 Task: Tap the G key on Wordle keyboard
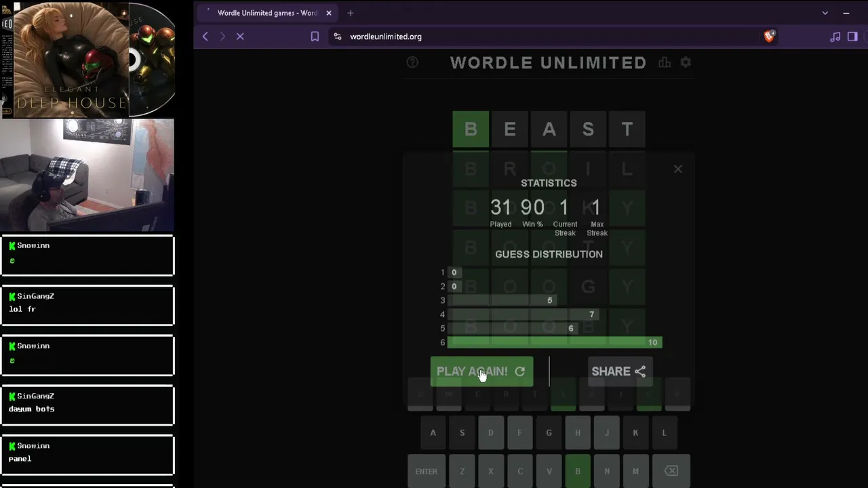tap(549, 432)
